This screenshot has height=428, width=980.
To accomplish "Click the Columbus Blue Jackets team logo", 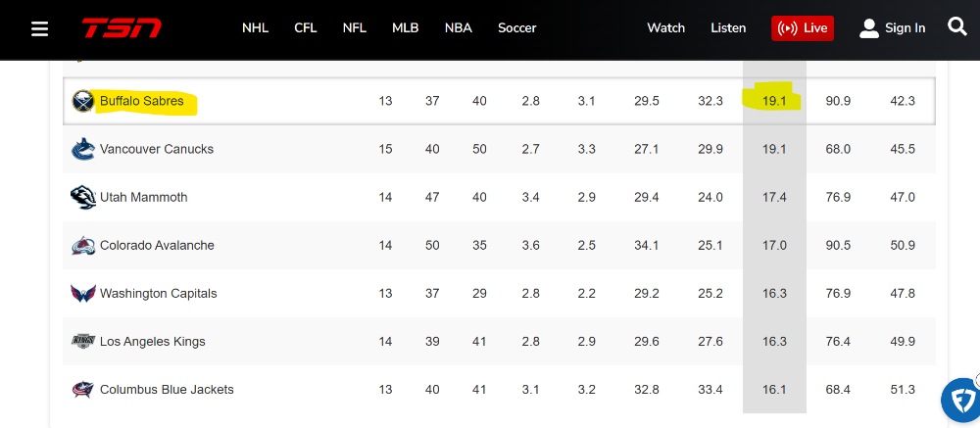I will point(83,389).
